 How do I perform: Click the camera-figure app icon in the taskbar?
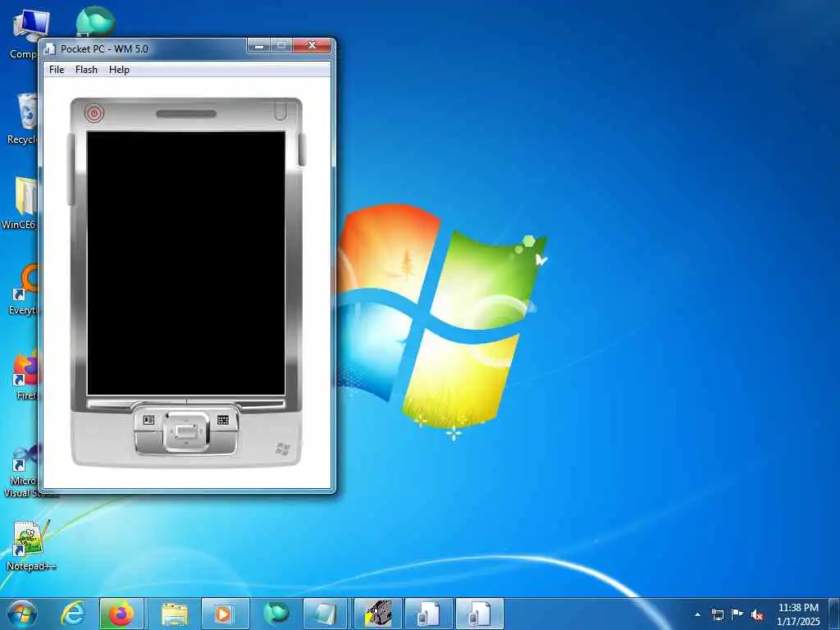[x=377, y=614]
